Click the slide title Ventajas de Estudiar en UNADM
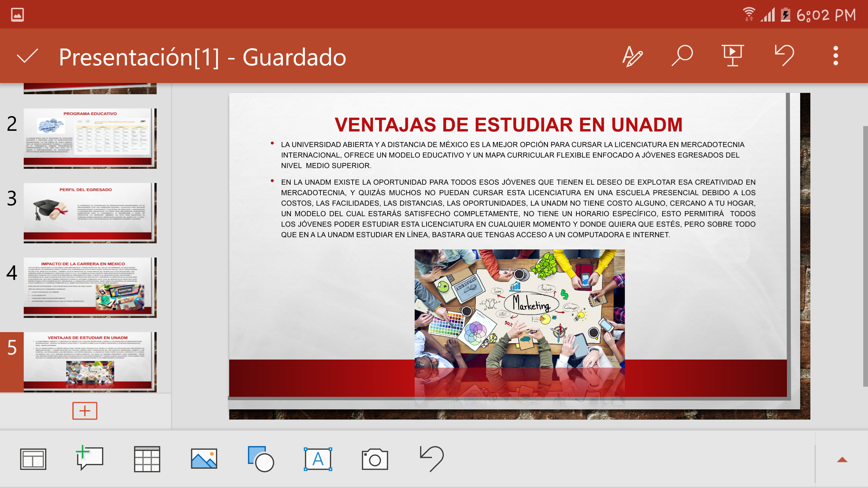The width and height of the screenshot is (868, 488). coord(508,124)
